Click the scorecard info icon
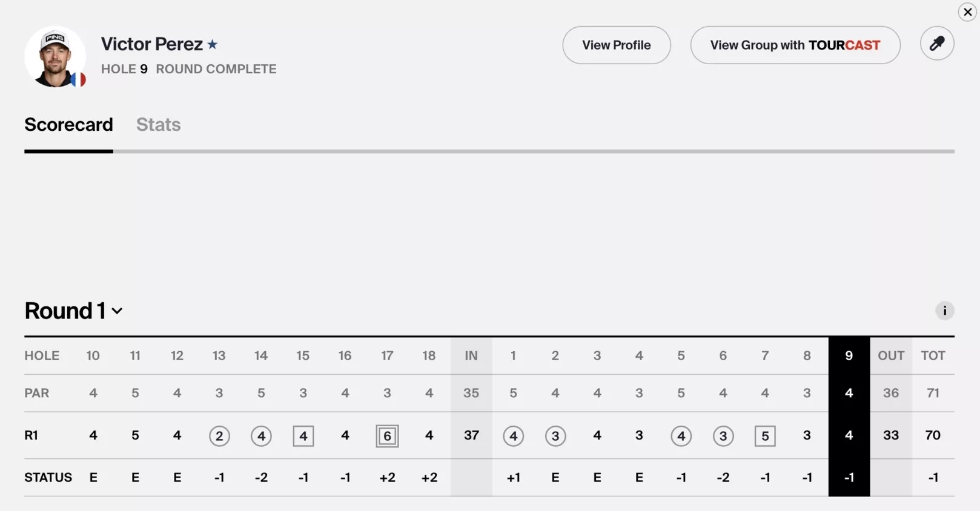980x511 pixels. click(944, 311)
